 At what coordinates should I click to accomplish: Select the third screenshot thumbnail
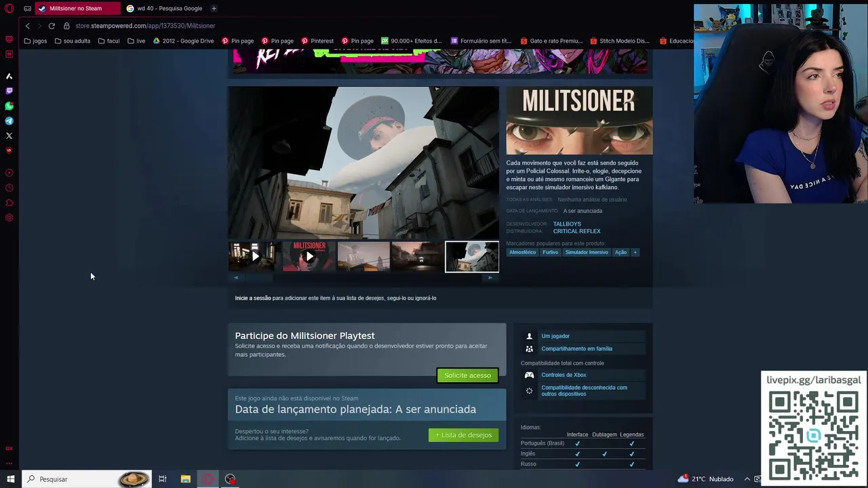363,256
